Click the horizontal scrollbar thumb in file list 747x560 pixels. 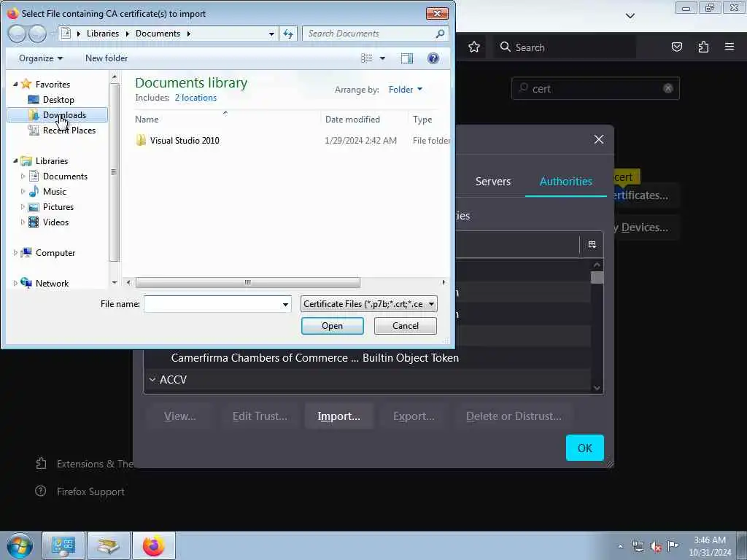(248, 283)
